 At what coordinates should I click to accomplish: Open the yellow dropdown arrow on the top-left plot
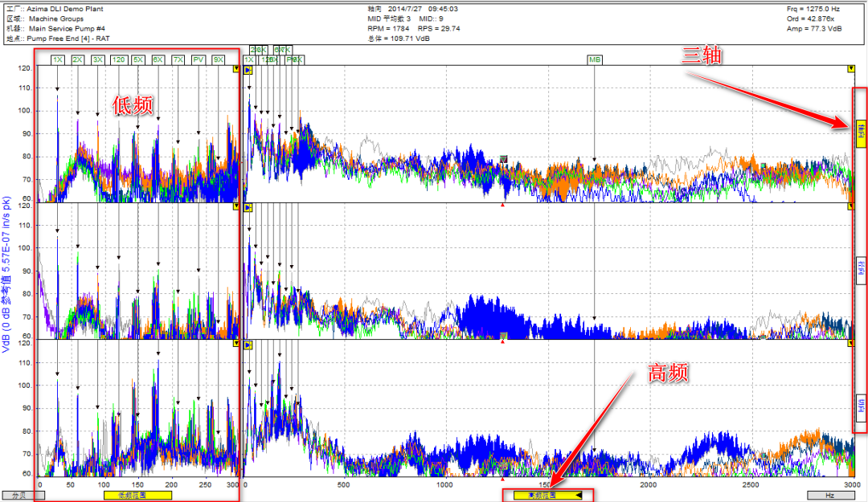coord(235,69)
